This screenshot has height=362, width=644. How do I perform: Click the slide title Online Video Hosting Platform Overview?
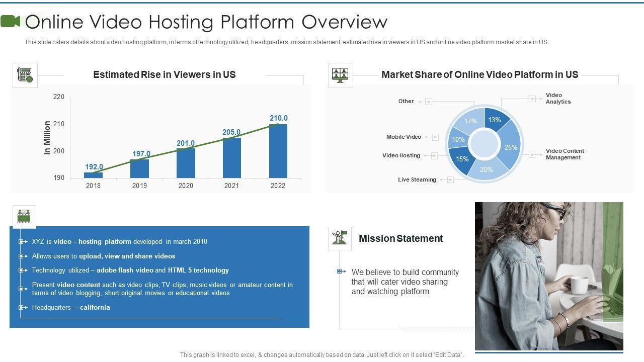click(206, 22)
